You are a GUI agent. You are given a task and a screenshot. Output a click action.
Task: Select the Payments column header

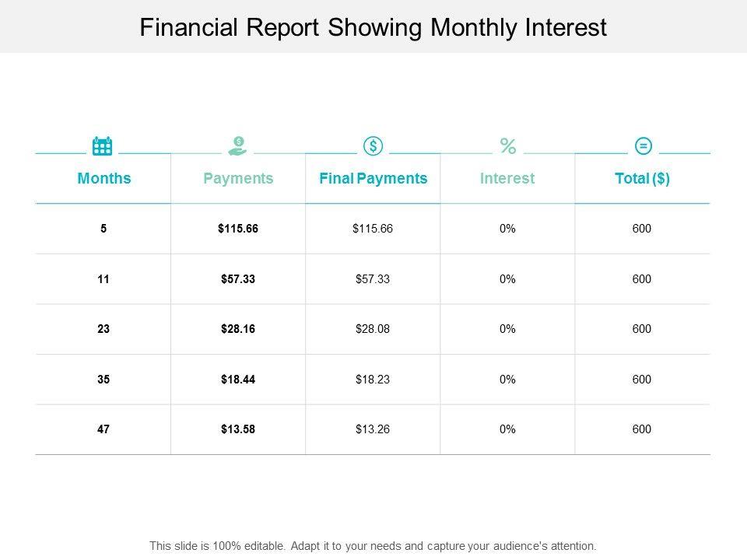[238, 179]
